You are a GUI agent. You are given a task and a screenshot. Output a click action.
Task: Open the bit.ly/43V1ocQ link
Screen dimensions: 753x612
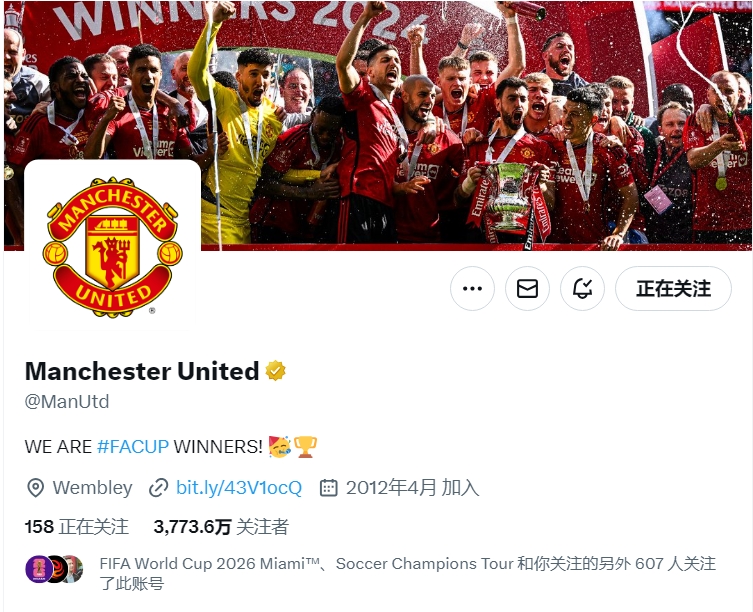point(239,488)
